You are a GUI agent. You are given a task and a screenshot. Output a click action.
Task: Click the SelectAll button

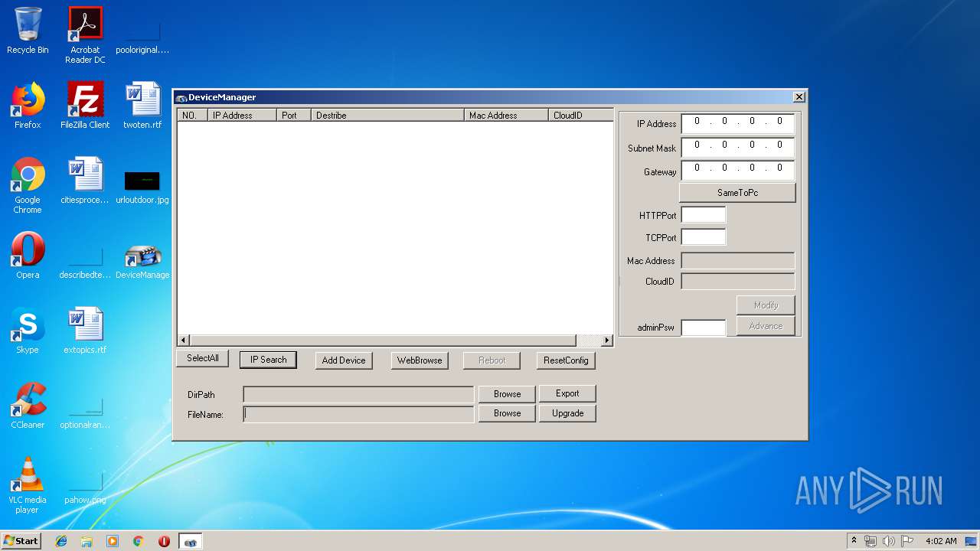coord(203,358)
